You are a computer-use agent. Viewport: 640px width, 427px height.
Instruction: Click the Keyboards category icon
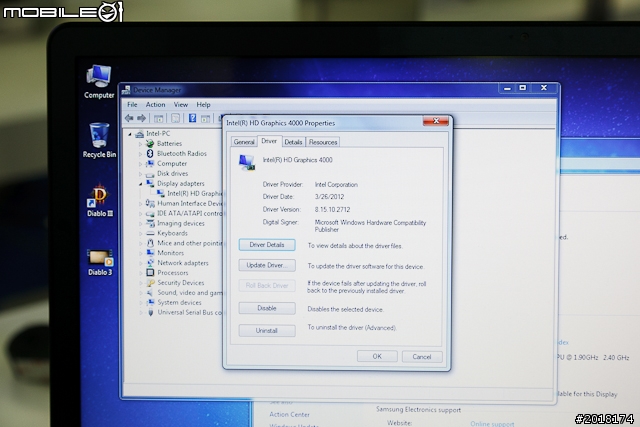click(x=150, y=233)
